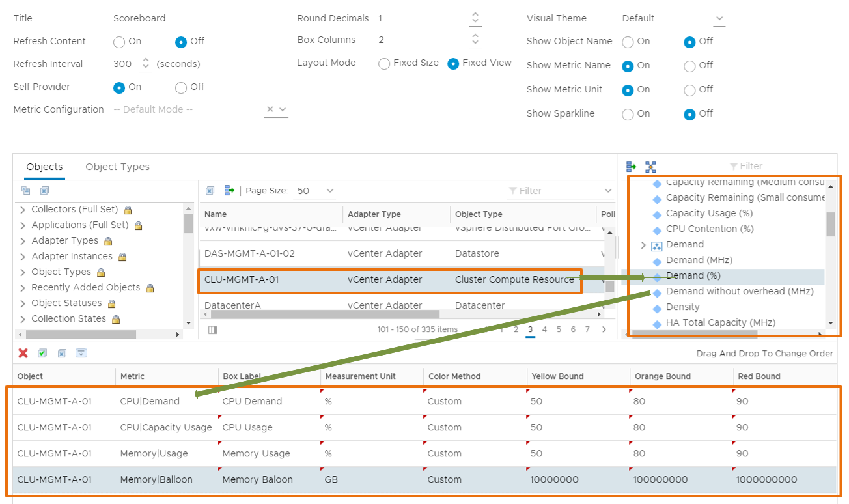The width and height of the screenshot is (849, 504).
Task: Go to object list page 7
Action: [587, 329]
